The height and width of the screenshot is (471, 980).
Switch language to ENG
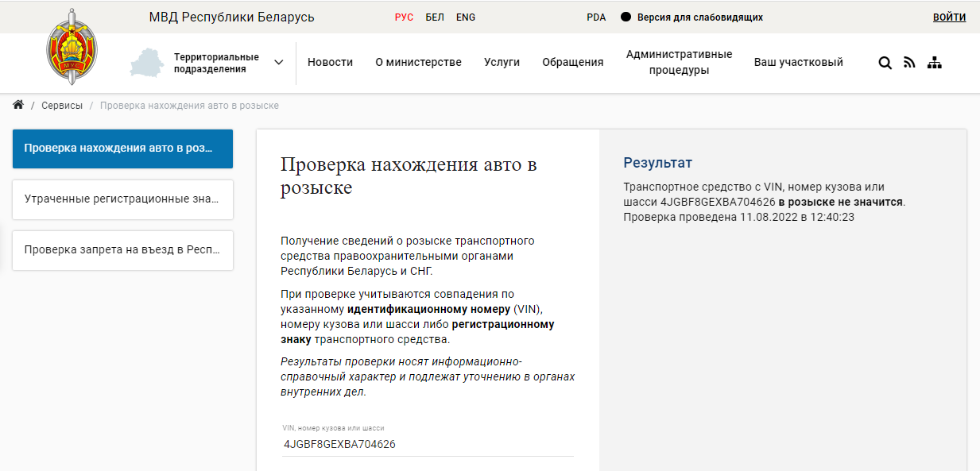click(466, 17)
